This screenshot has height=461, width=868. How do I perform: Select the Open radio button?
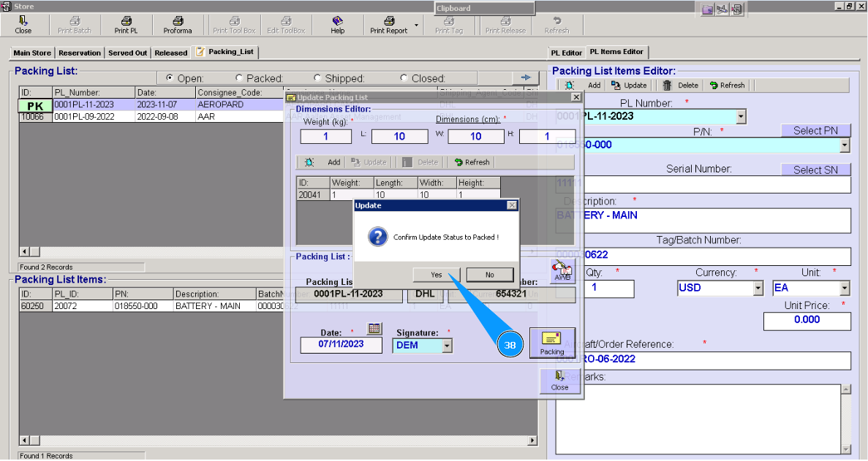coord(170,78)
